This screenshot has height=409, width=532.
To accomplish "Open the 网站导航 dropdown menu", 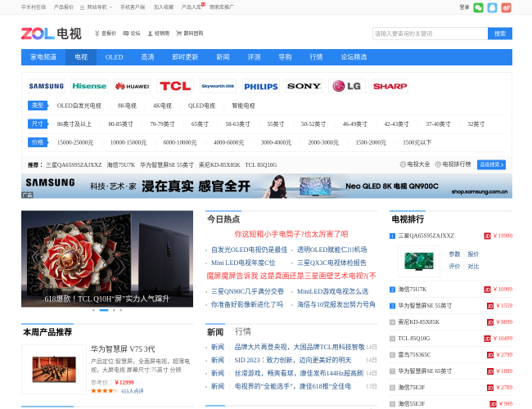I will [x=98, y=7].
